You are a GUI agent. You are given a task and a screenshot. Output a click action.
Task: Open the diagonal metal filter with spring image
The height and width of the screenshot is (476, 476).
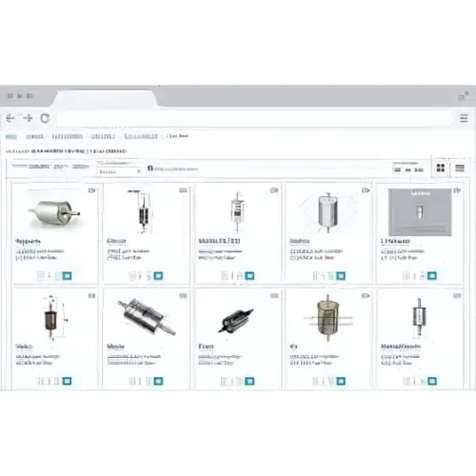tap(147, 316)
